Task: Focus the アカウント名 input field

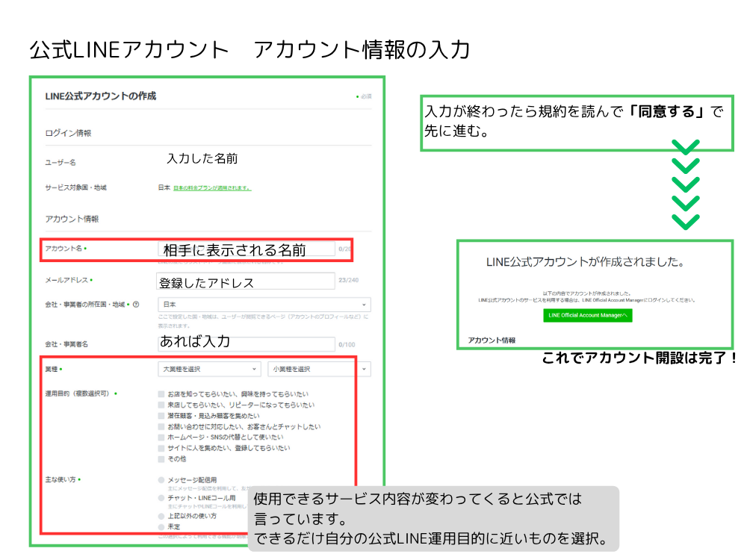Action: tap(247, 249)
